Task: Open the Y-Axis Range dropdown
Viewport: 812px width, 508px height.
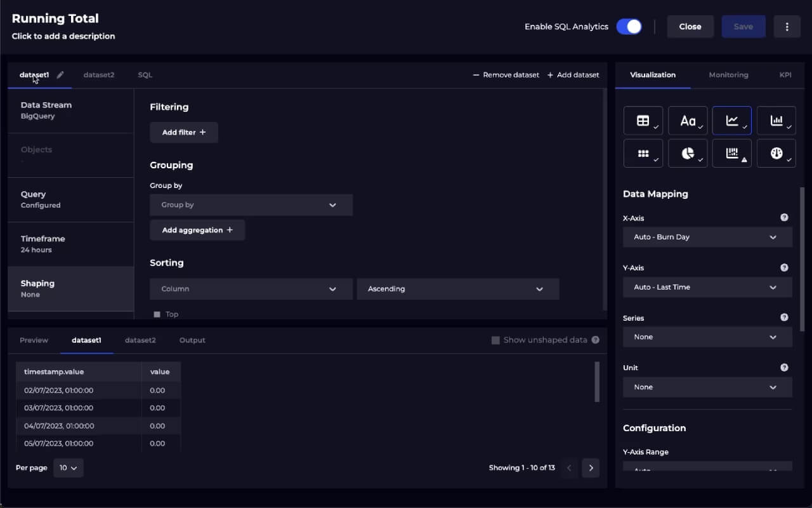Action: (708, 466)
